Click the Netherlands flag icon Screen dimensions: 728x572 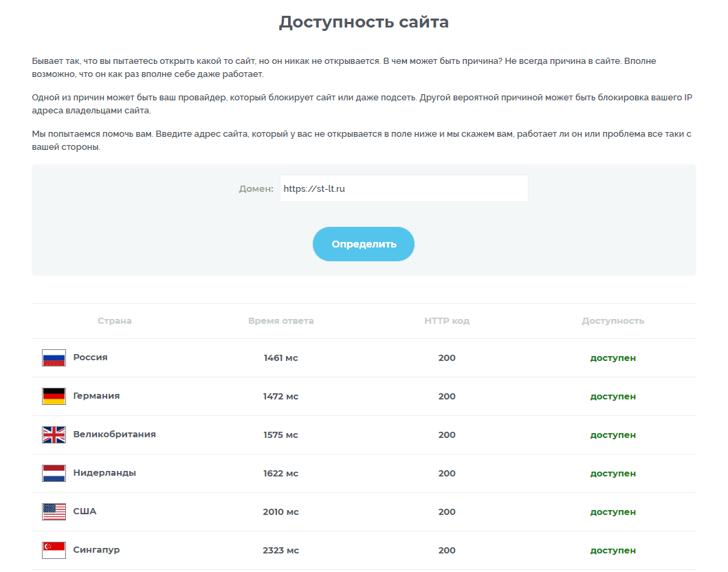coord(54,474)
